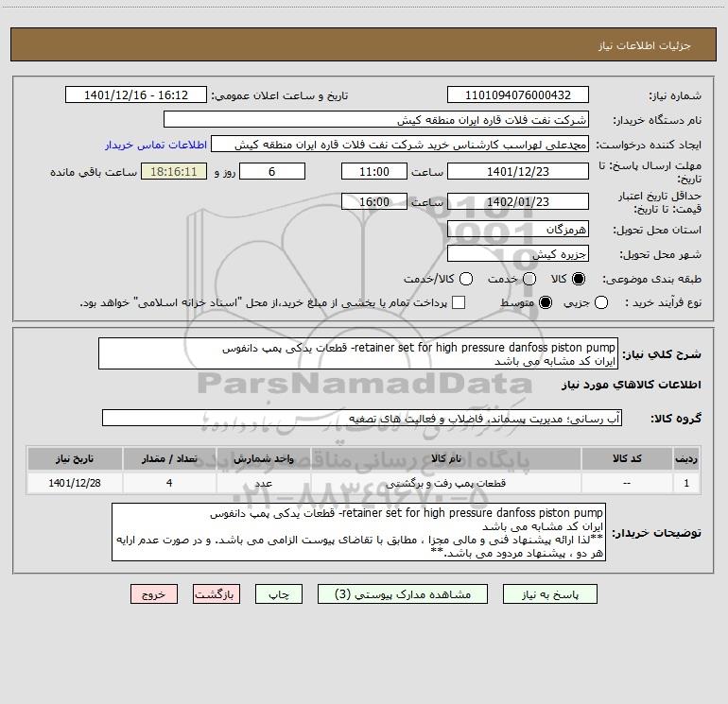Click the اطلاعات کالاهای مورد نیاز heading
The width and height of the screenshot is (728, 704).
pyautogui.click(x=631, y=385)
